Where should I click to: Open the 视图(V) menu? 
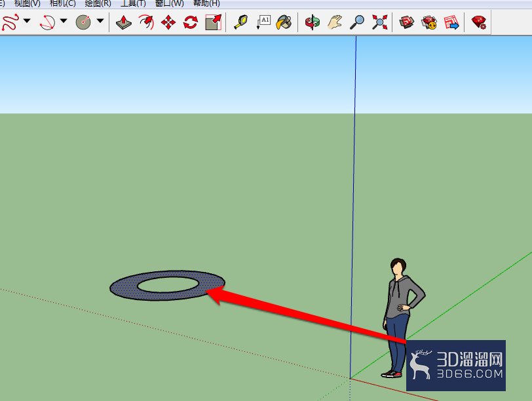pyautogui.click(x=27, y=3)
